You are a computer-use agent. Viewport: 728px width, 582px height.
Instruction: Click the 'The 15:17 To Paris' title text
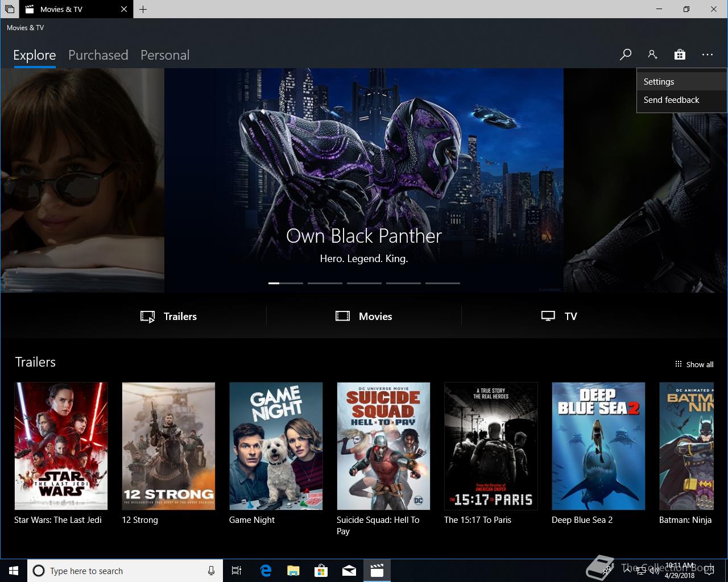pyautogui.click(x=478, y=520)
